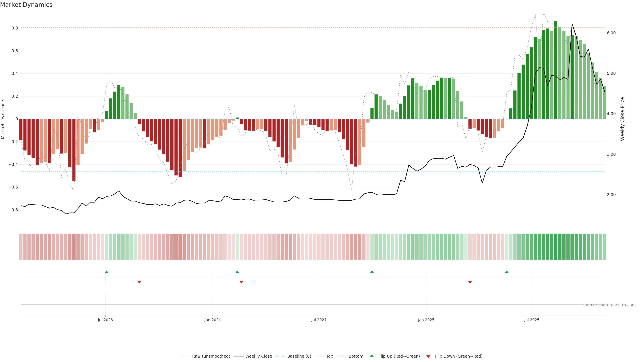644x362 pixels.
Task: Click the Flip Down legend triangle icon
Action: tap(428, 356)
